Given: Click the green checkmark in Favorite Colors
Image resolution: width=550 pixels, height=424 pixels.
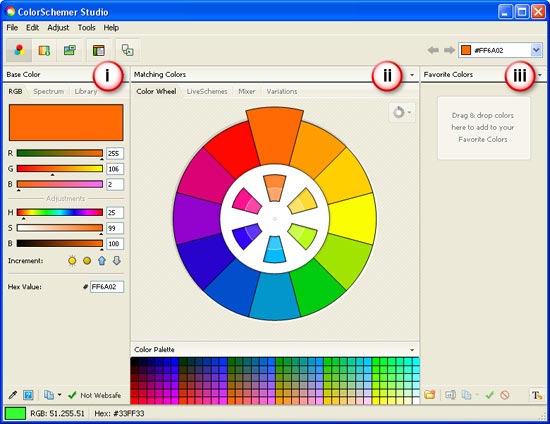Looking at the screenshot, I should tap(490, 395).
